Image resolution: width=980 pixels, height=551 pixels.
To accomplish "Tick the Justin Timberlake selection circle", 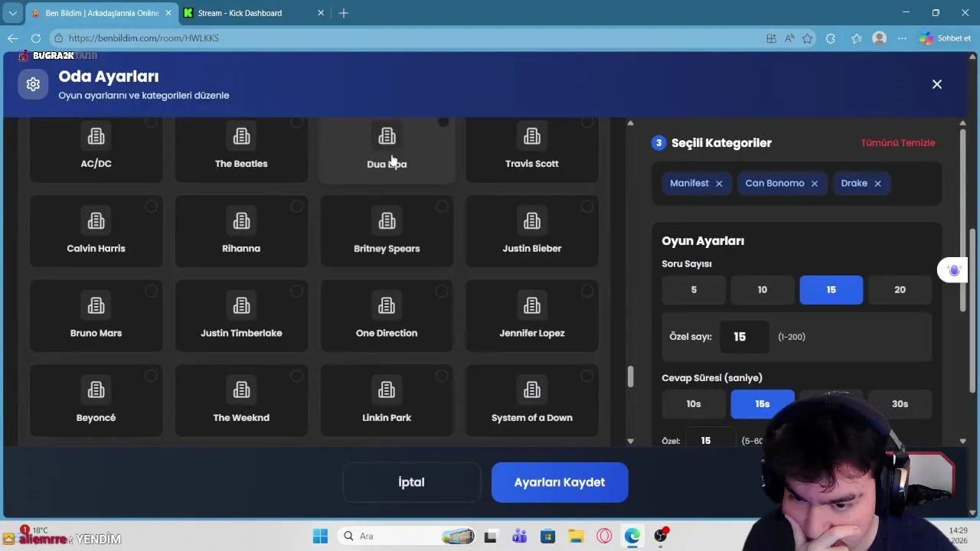I will (x=296, y=291).
